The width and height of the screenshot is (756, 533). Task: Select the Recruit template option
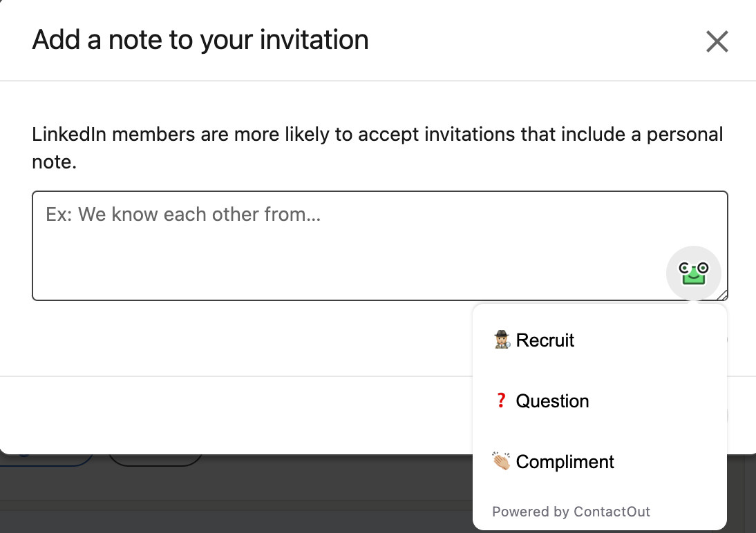click(545, 340)
